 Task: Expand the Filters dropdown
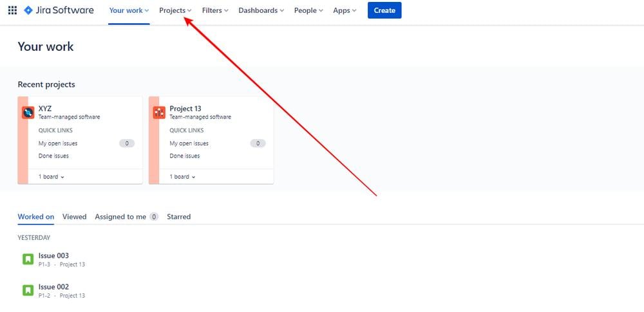[x=215, y=10]
